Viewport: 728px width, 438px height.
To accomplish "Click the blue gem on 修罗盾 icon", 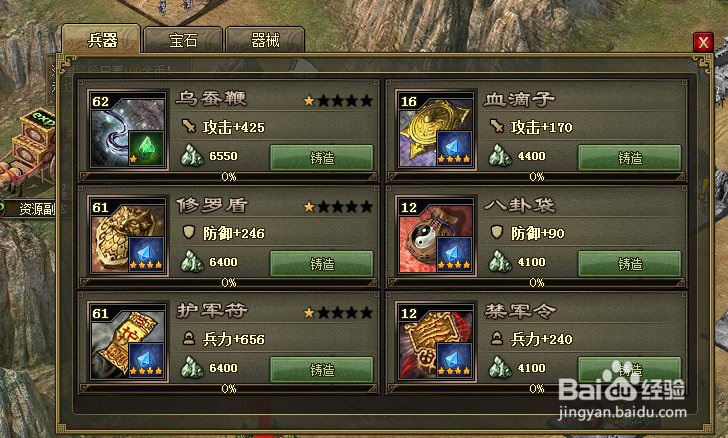I will 146,254.
